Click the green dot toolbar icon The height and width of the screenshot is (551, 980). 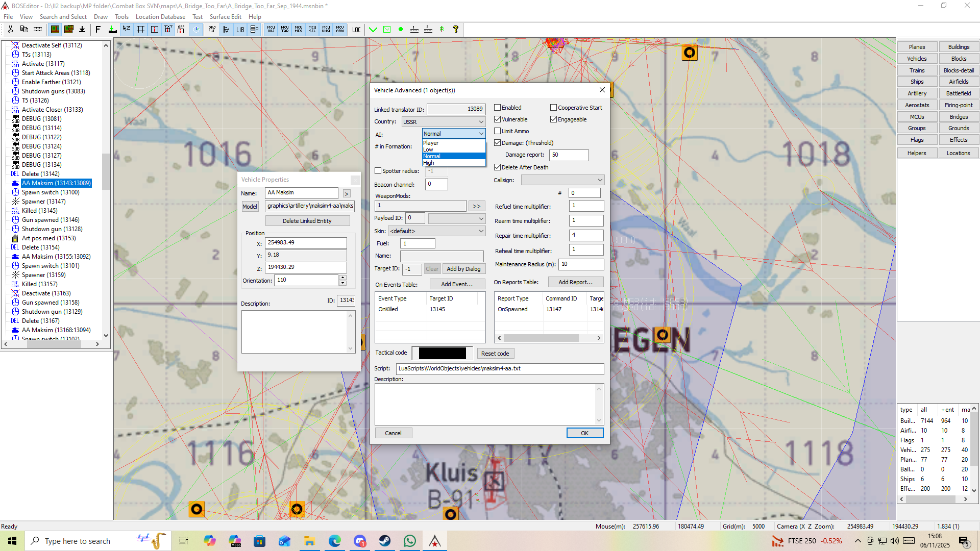(401, 30)
